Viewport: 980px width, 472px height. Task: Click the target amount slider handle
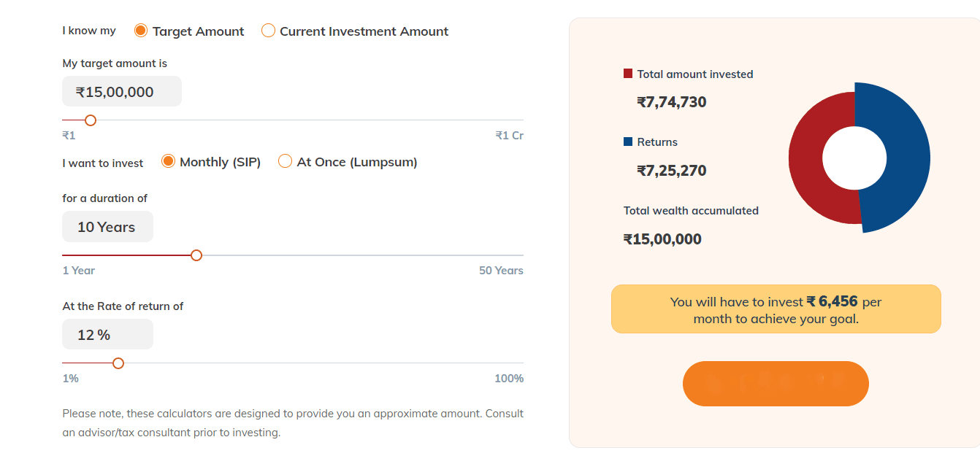(x=91, y=120)
